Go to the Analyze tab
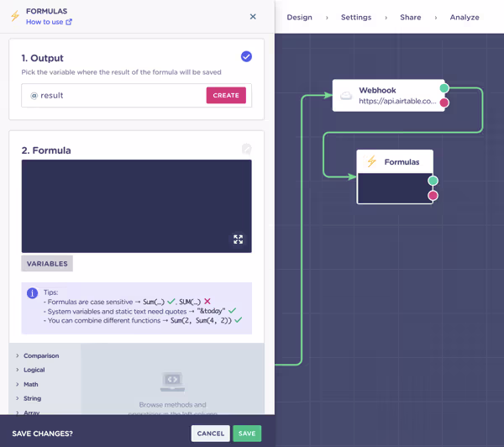 pos(465,18)
